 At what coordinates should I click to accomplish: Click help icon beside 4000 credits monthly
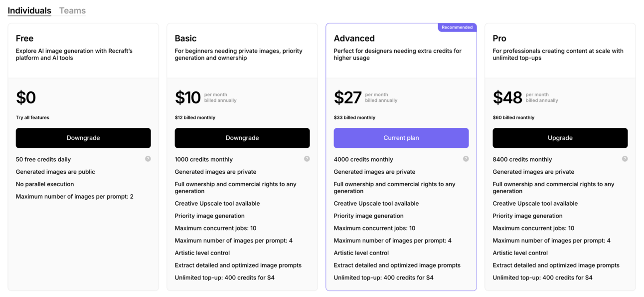click(x=466, y=159)
